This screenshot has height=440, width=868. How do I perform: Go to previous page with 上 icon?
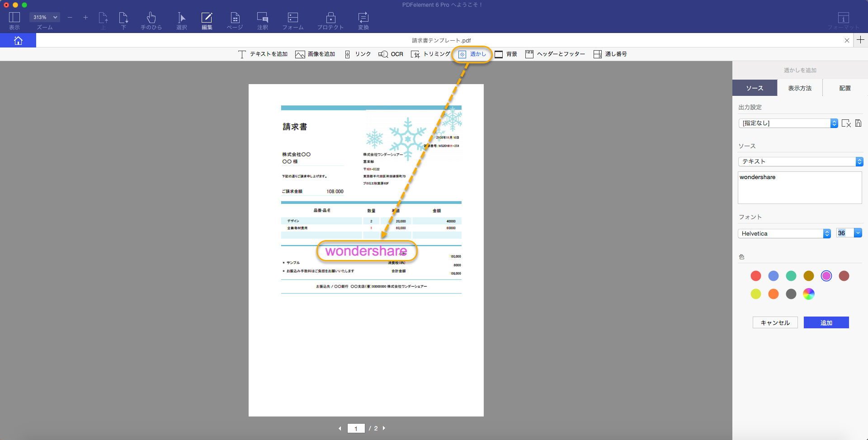[x=103, y=18]
